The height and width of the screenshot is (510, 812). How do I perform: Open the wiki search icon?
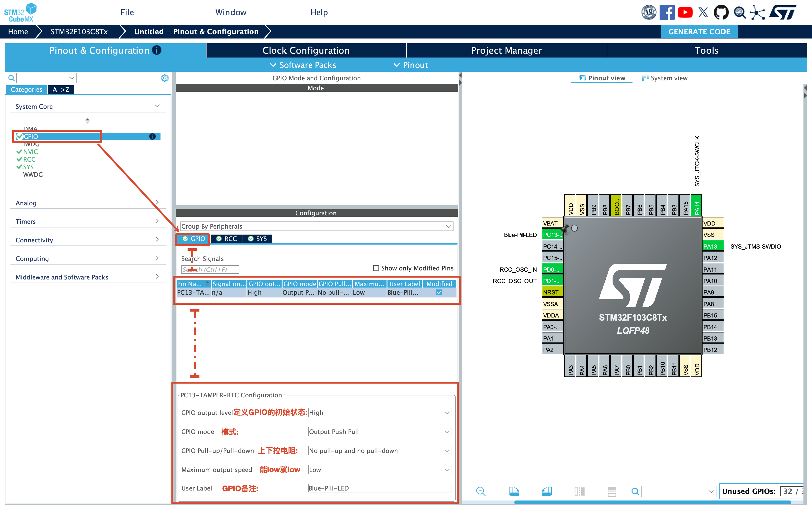[740, 13]
